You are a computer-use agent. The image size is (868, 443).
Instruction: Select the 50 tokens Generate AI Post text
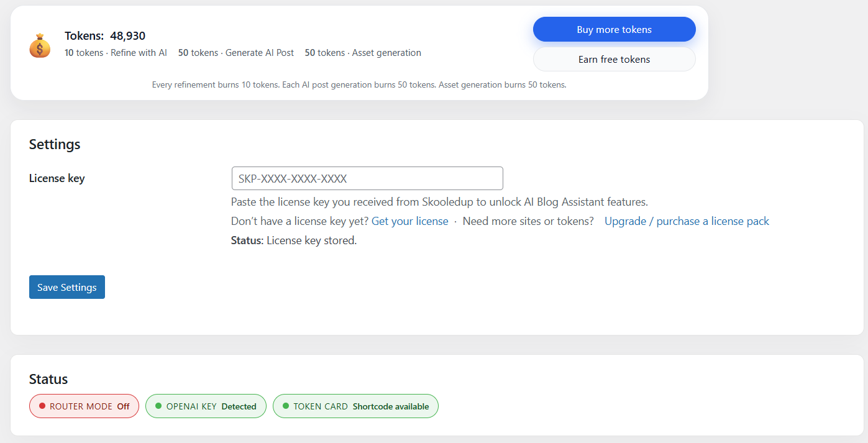(x=236, y=53)
